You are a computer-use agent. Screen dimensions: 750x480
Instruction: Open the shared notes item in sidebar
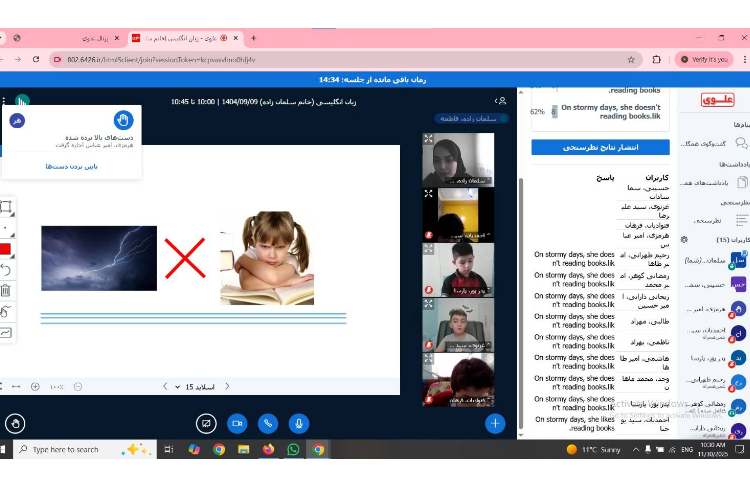pyautogui.click(x=712, y=182)
